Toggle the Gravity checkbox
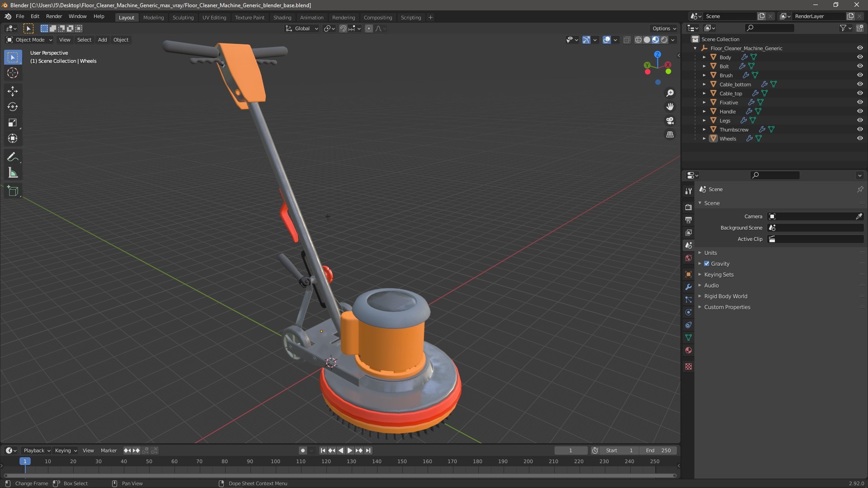 (x=707, y=263)
